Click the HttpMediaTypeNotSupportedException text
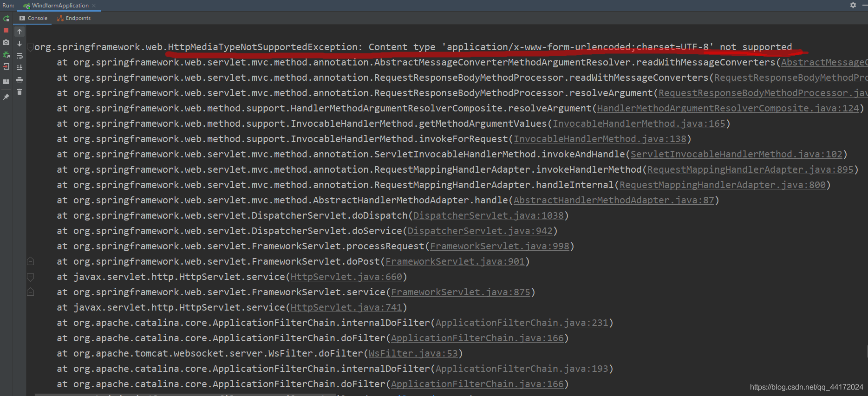Viewport: 868px width, 396px height. (x=262, y=47)
